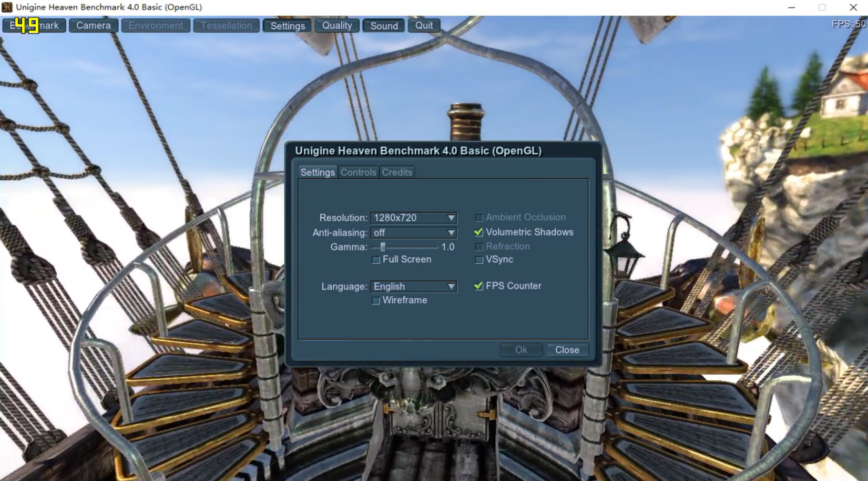This screenshot has width=868, height=481.
Task: Enable VSync checkbox
Action: click(479, 260)
